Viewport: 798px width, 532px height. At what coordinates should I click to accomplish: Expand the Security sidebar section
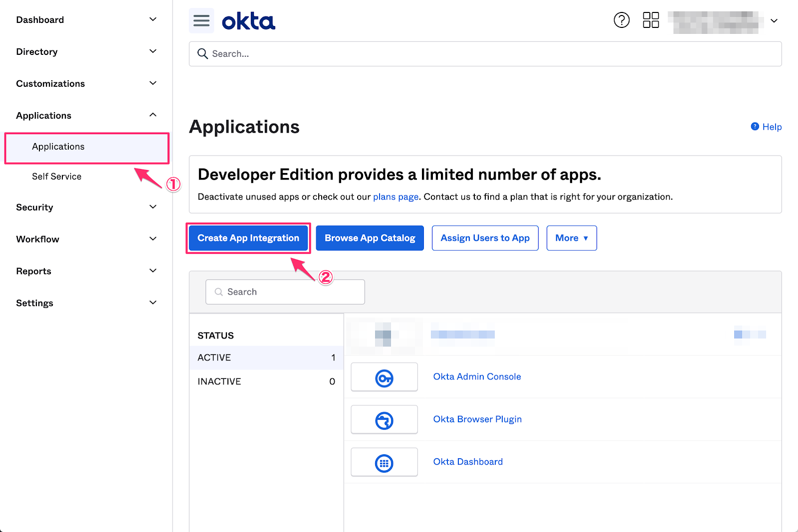coord(153,207)
